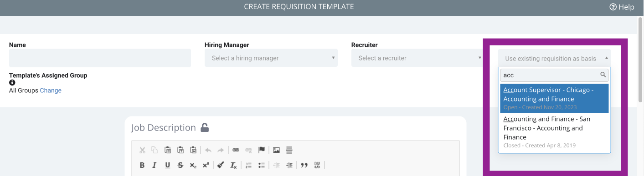Click the Unlink icon
Image resolution: width=644 pixels, height=176 pixels.
[248, 150]
